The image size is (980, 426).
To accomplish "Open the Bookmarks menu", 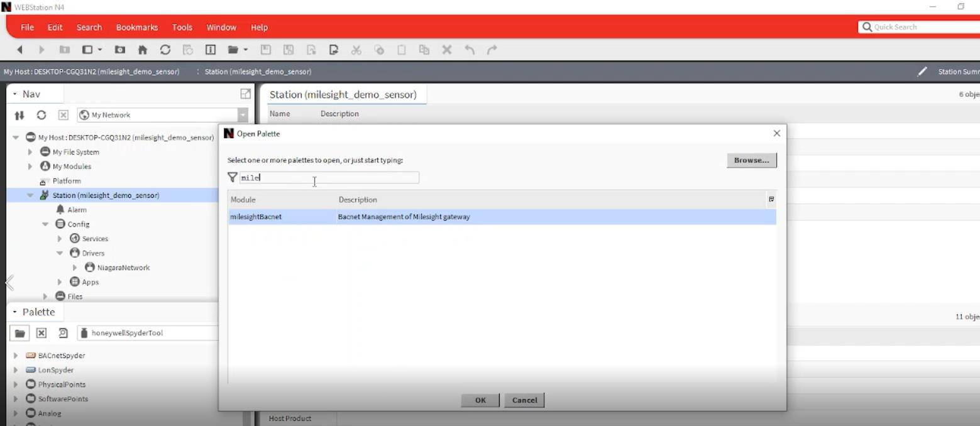I will [x=137, y=27].
